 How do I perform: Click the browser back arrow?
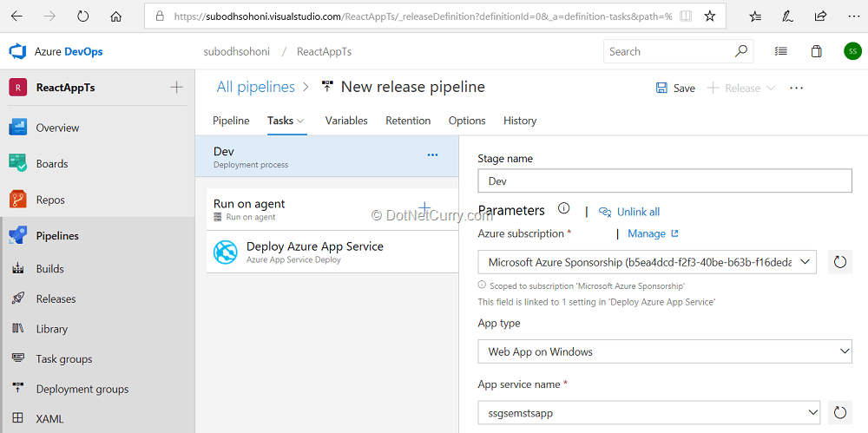16,16
